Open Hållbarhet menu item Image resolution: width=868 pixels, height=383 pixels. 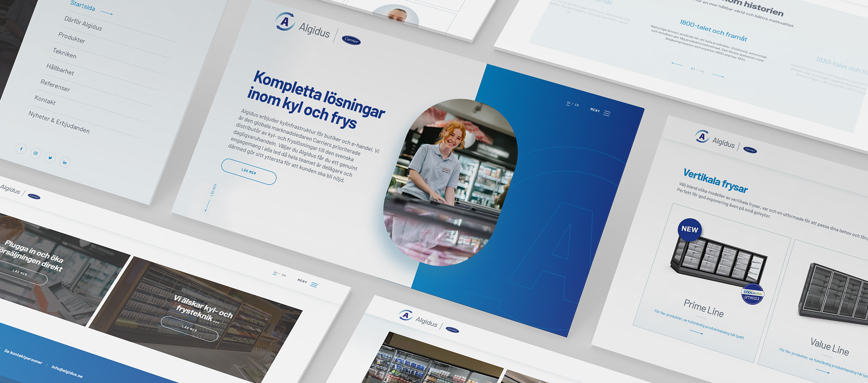(60, 69)
